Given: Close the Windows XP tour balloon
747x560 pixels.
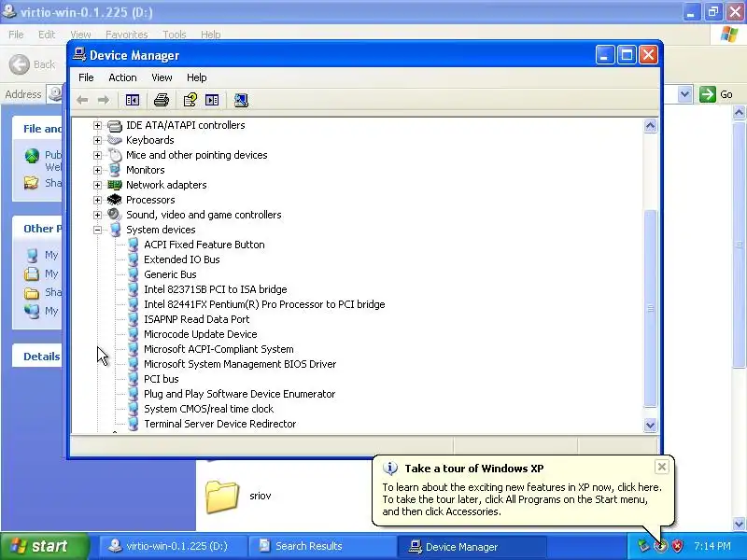Looking at the screenshot, I should pos(662,468).
